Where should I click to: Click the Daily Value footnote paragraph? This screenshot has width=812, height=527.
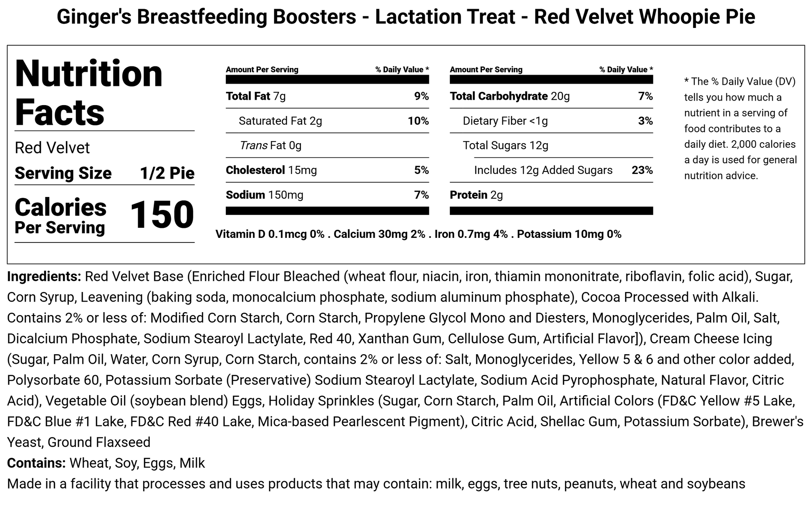(740, 129)
